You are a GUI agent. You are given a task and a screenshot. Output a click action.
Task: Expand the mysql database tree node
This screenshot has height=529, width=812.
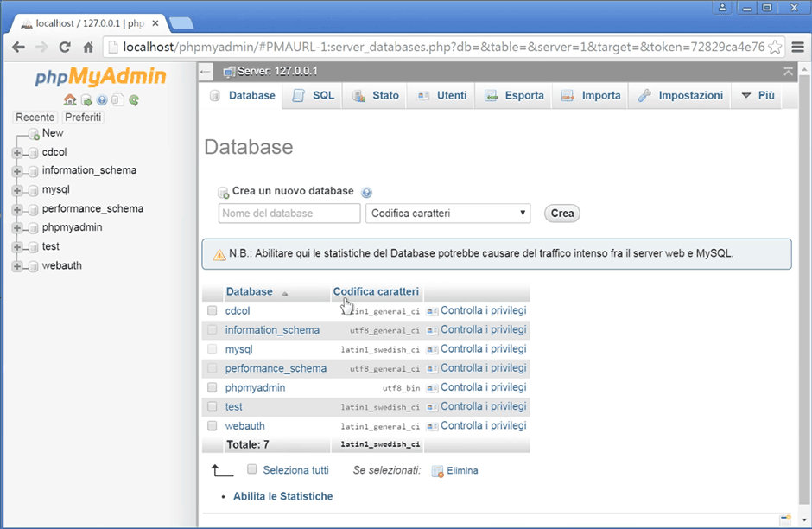[x=17, y=189]
